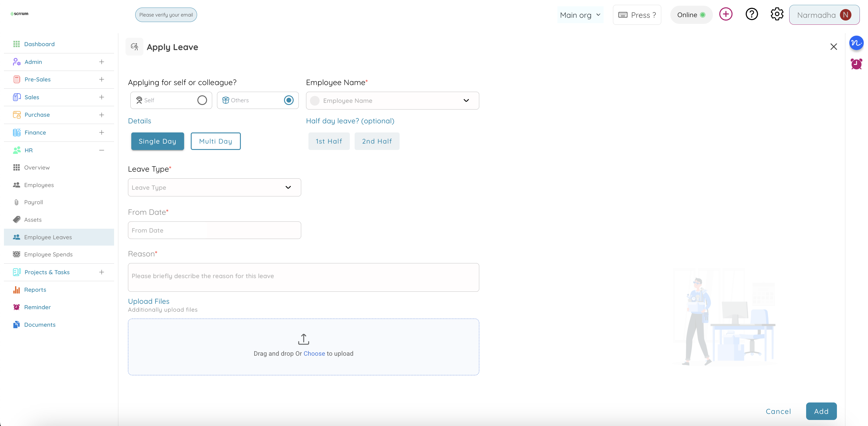Click the Add button
This screenshot has height=426, width=868.
(x=821, y=411)
